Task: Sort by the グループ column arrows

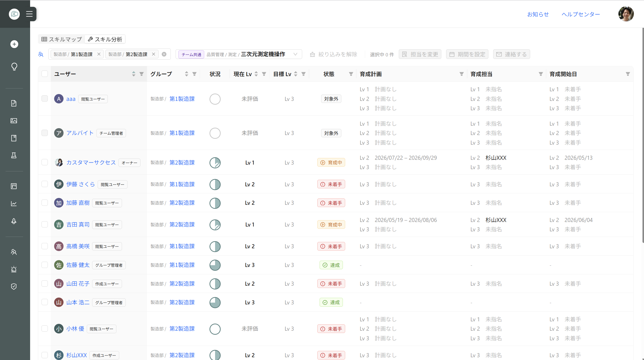Action: (x=186, y=74)
